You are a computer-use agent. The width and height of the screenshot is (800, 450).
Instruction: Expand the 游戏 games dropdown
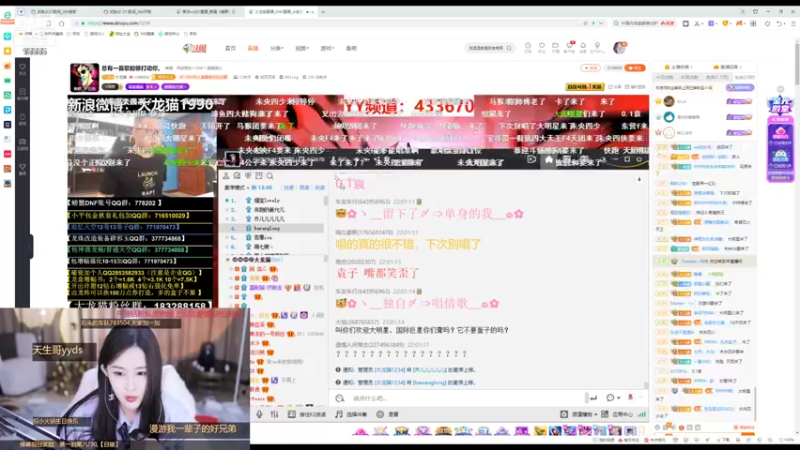coord(327,48)
